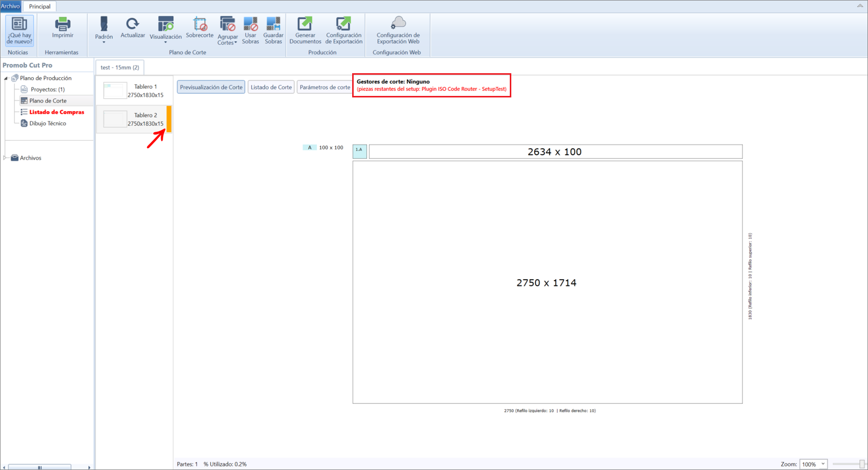Switch to the Listado de Corte tab
Screen dimensions: 868x470
[x=271, y=87]
